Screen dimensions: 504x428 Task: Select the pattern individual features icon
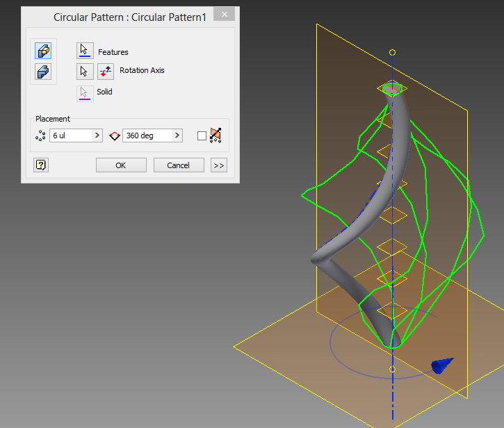click(43, 51)
